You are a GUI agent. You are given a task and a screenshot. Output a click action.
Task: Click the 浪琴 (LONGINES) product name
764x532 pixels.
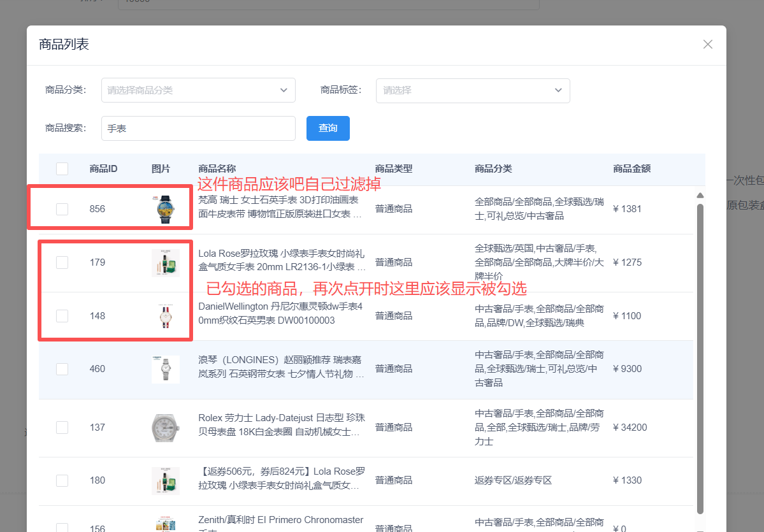coord(280,367)
